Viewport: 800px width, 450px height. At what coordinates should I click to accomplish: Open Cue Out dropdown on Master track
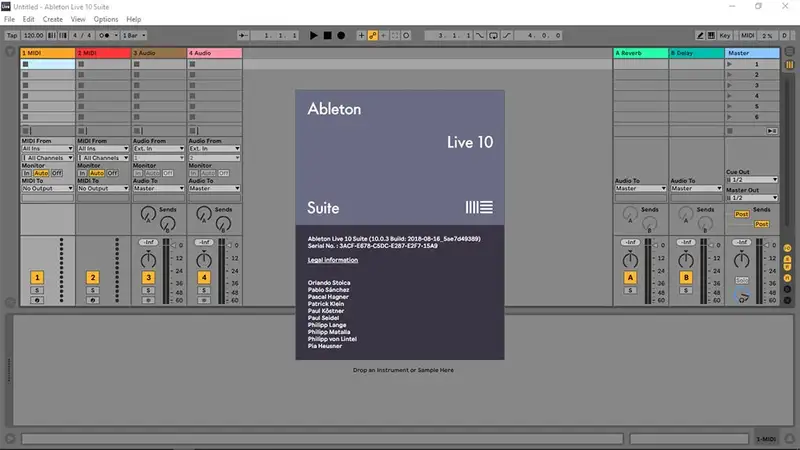point(752,180)
